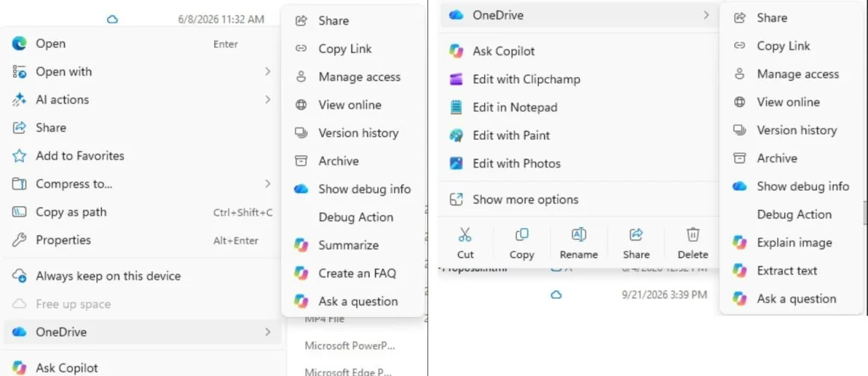Click the Copy as path icon
868x376 pixels.
point(19,212)
